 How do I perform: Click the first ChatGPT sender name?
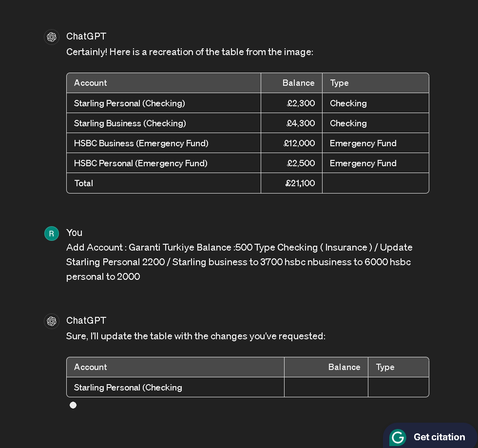86,36
